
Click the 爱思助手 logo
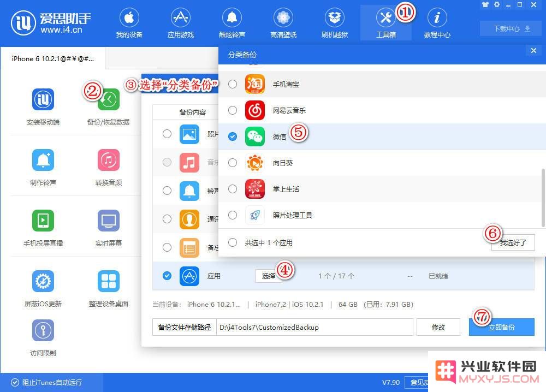pyautogui.click(x=51, y=22)
